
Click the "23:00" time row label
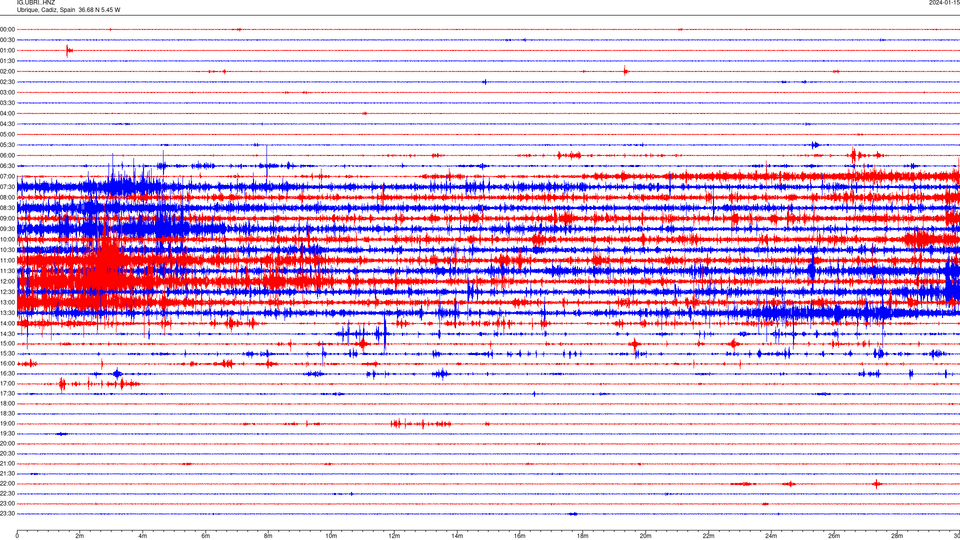pos(7,504)
